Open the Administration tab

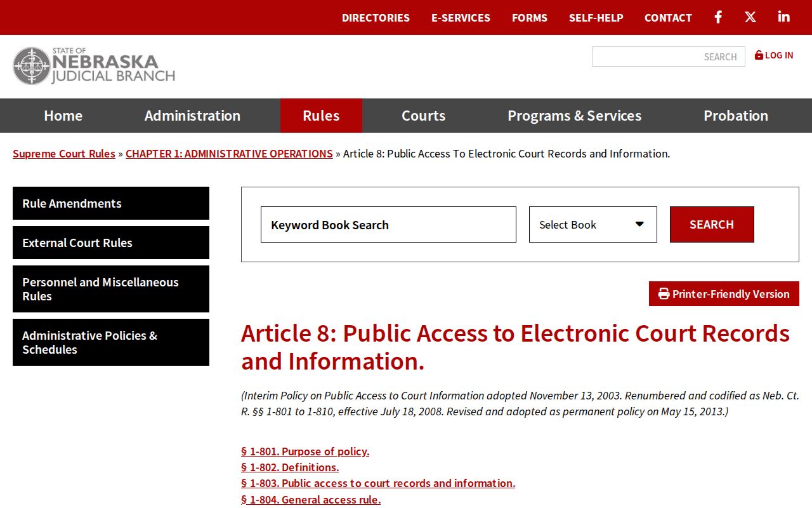[x=192, y=116]
